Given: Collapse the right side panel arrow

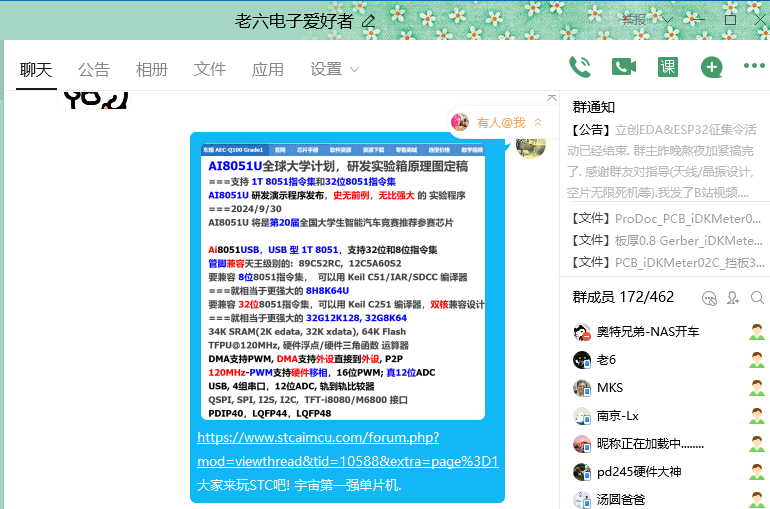Looking at the screenshot, I should [552, 98].
